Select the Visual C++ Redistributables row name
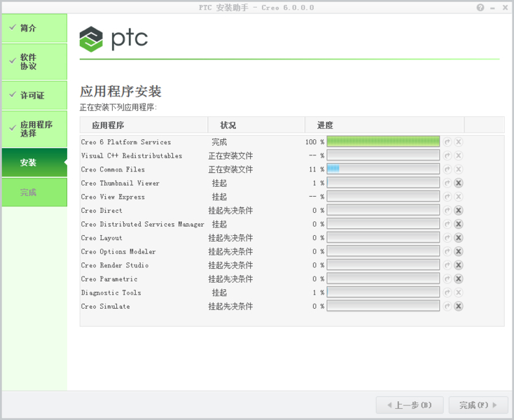 (132, 156)
